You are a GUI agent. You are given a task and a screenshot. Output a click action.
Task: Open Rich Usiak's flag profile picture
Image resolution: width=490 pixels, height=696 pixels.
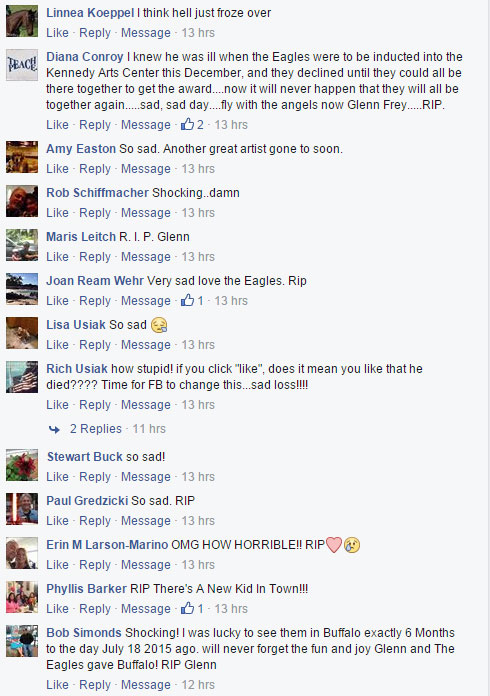pyautogui.click(x=22, y=377)
